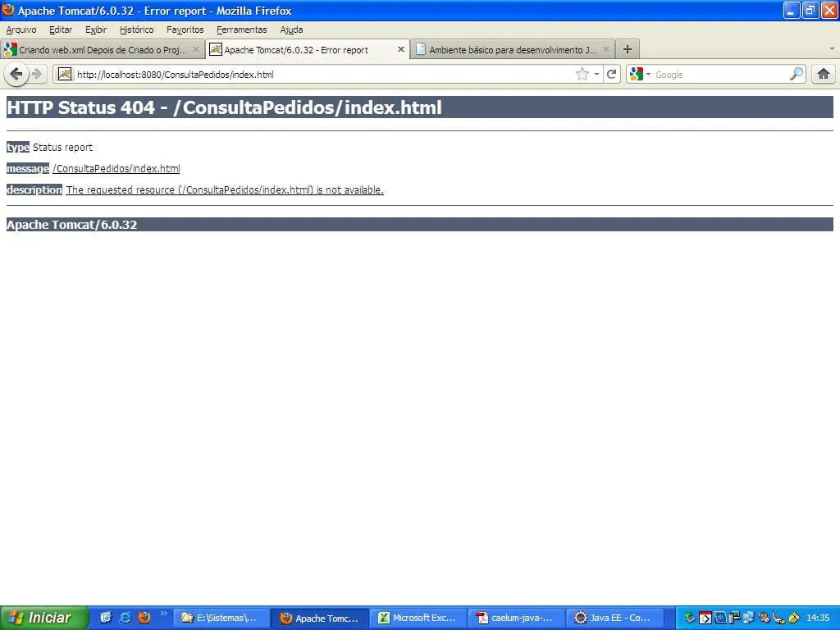Click the message /ConsultaPedidos/index.html text
840x630 pixels.
point(116,169)
